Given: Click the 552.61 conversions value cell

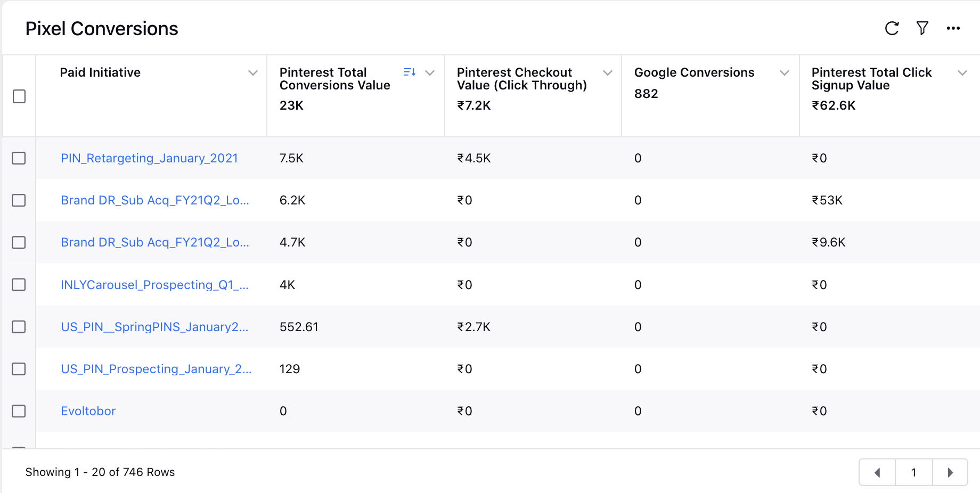Looking at the screenshot, I should (x=299, y=327).
